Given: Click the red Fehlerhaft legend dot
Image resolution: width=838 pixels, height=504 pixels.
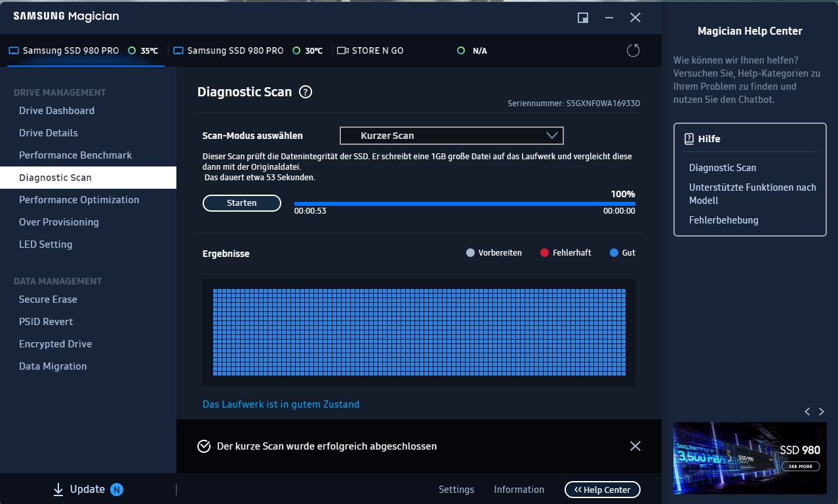Looking at the screenshot, I should (x=544, y=253).
